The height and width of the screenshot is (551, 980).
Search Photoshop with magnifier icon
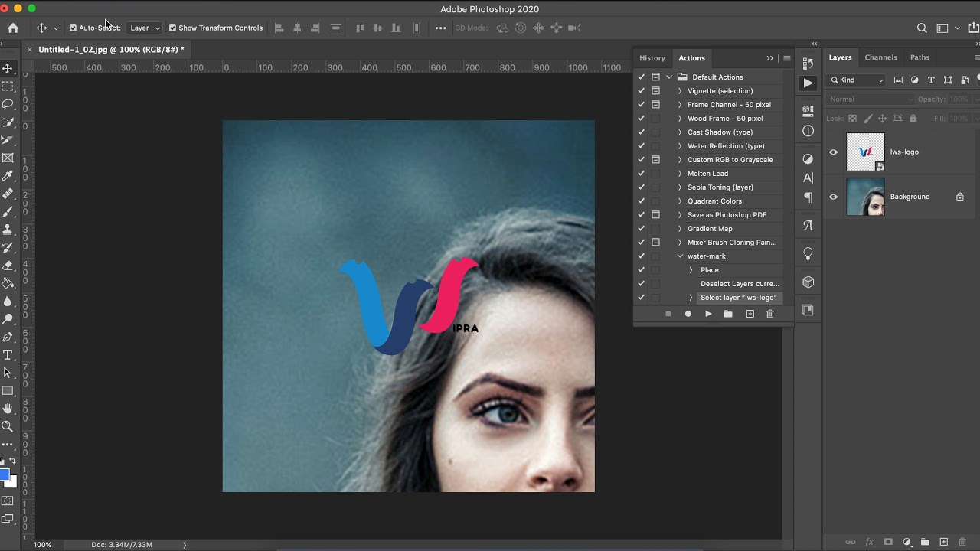click(922, 28)
